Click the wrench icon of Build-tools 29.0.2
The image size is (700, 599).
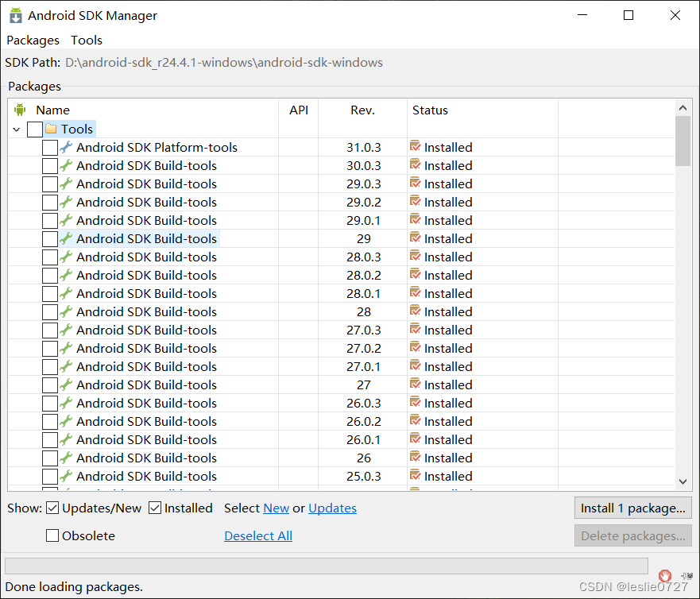click(66, 202)
